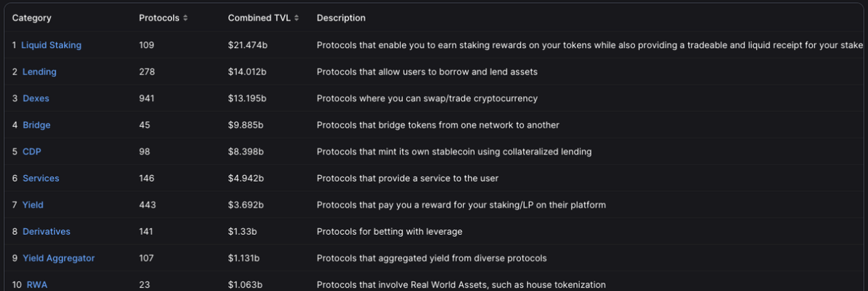Open the Lending category link
This screenshot has height=291, width=868.
39,72
